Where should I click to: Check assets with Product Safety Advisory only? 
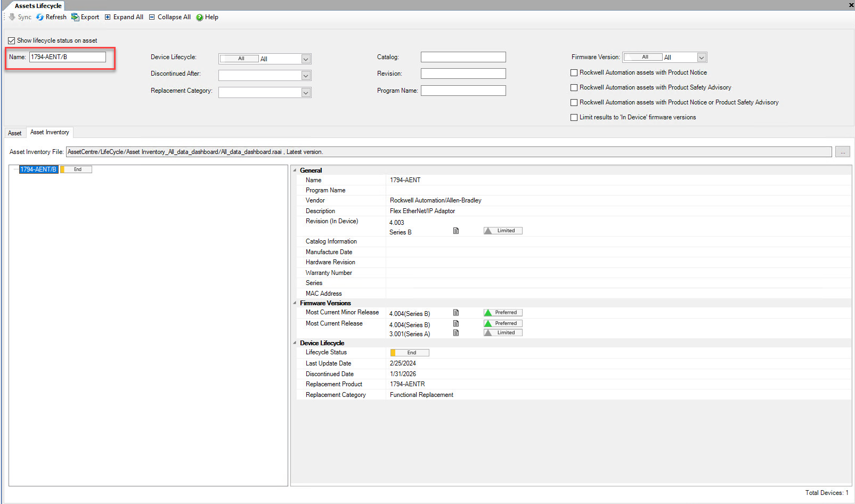(574, 87)
